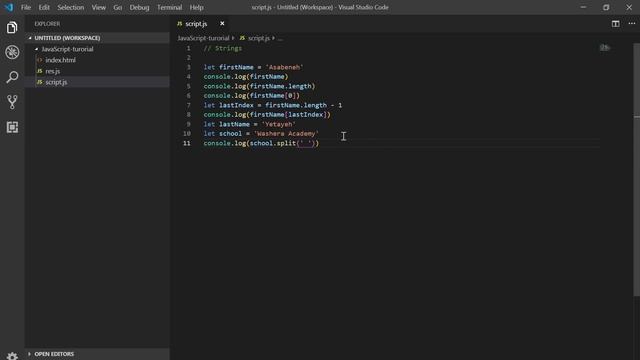Click the VS Code logo icon
The width and height of the screenshot is (640, 360).
tap(9, 7)
